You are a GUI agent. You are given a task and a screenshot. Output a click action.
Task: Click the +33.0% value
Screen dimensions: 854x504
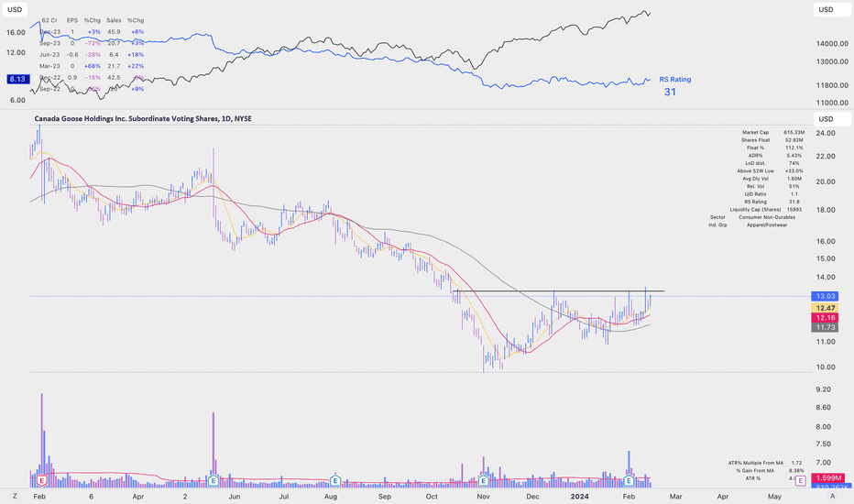point(794,170)
